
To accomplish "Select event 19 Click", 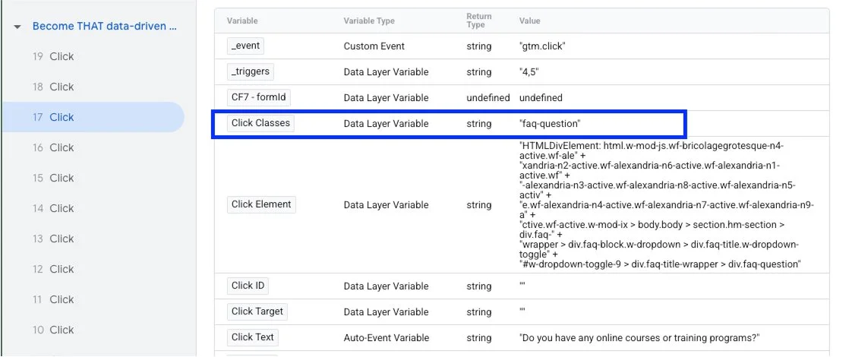I will (x=53, y=56).
